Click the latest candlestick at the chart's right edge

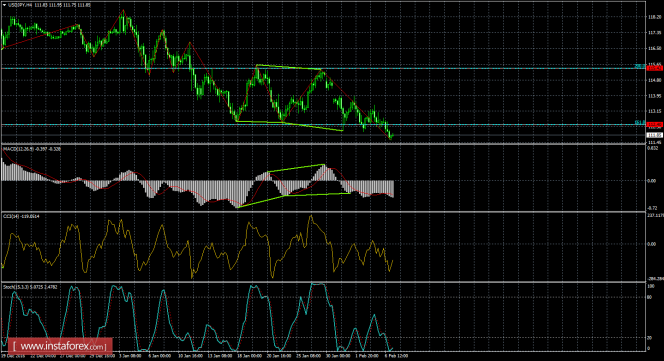point(392,136)
